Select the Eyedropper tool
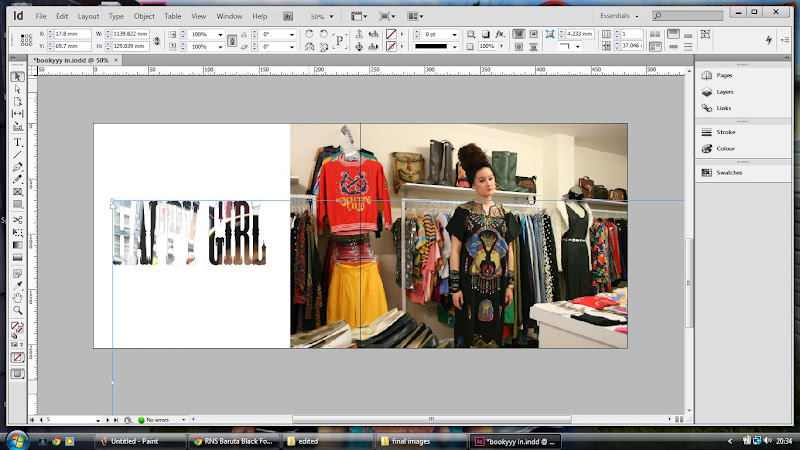 click(x=17, y=286)
